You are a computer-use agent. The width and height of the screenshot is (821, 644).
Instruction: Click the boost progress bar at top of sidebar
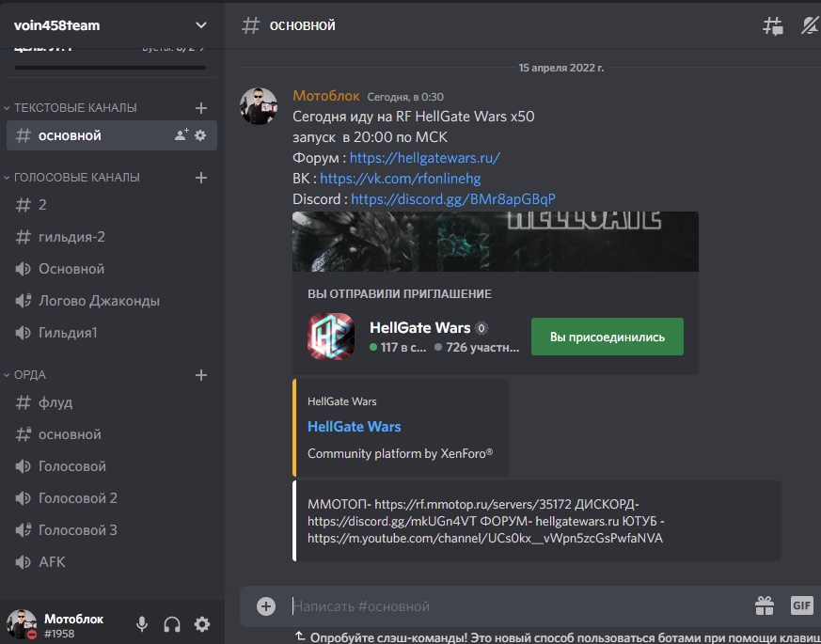110,68
